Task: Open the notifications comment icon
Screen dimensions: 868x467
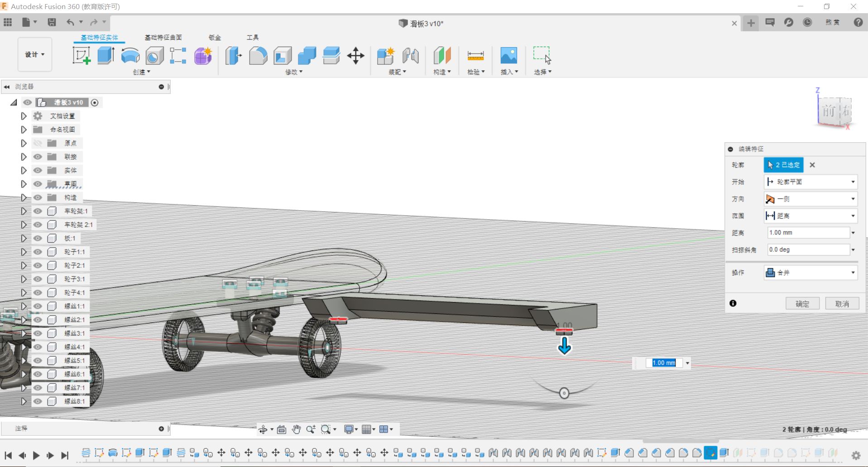Action: [770, 22]
